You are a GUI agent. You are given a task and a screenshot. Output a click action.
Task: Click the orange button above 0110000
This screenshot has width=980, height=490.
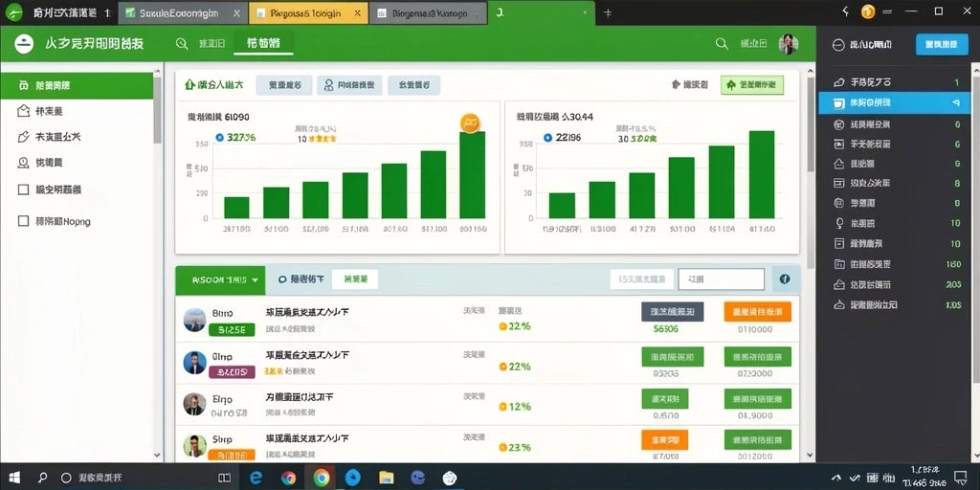click(758, 311)
